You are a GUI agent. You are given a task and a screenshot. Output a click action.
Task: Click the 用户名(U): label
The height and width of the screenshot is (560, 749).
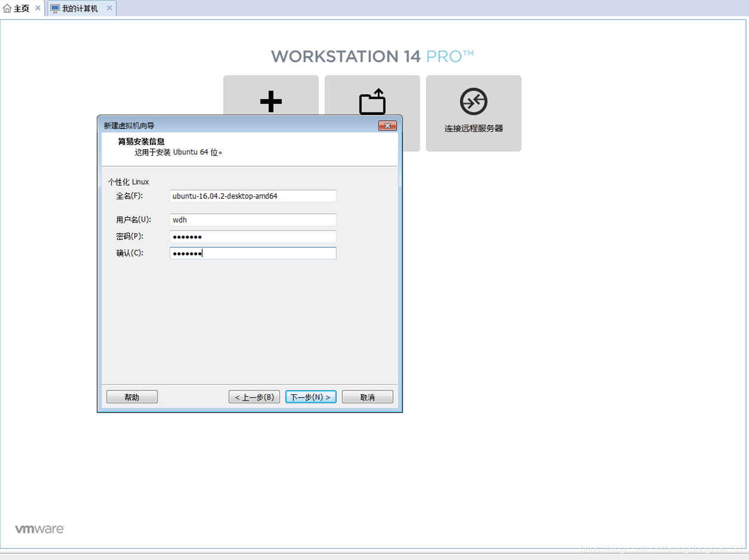(134, 219)
